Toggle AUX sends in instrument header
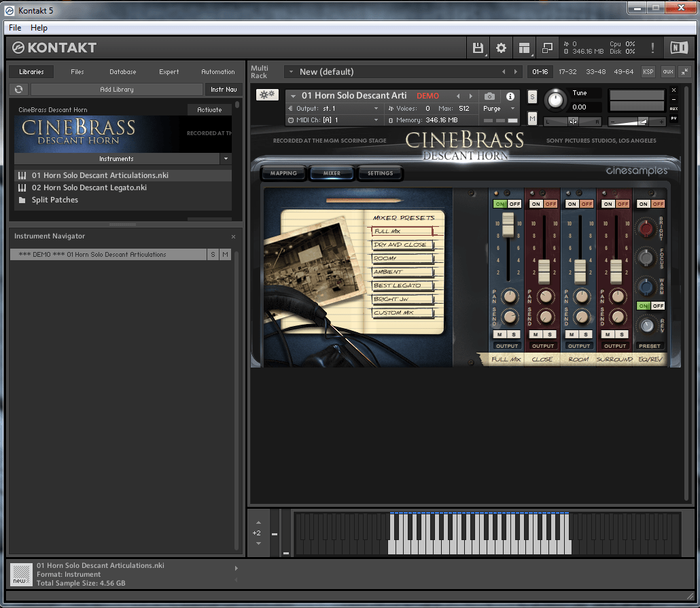Screen dimensions: 700x608 pos(673,109)
